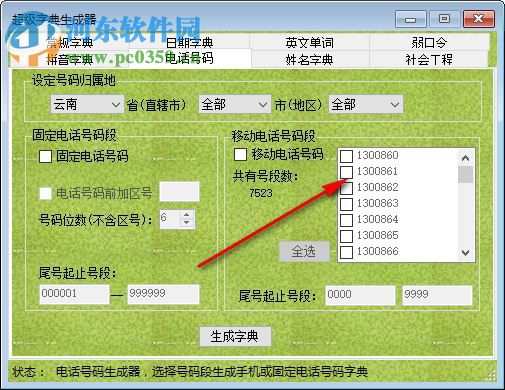Click the 全选 button
Viewport: 505px width, 390px height.
[304, 251]
